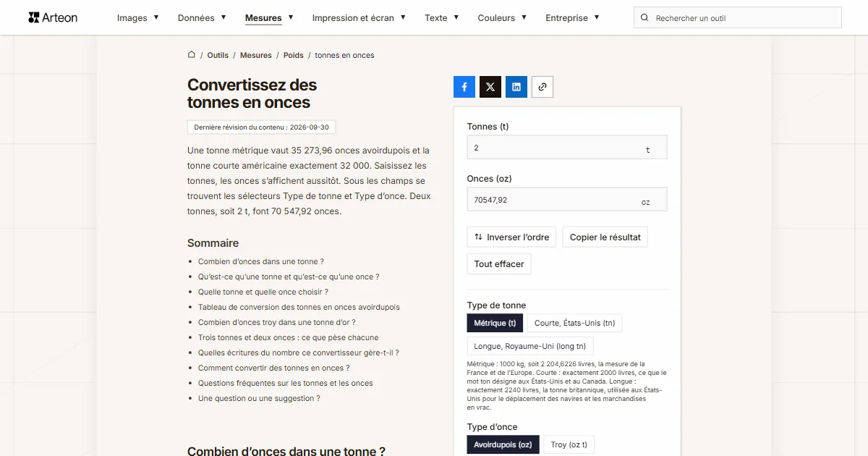Image resolution: width=868 pixels, height=456 pixels.
Task: Open the Texte menu
Action: tap(442, 17)
